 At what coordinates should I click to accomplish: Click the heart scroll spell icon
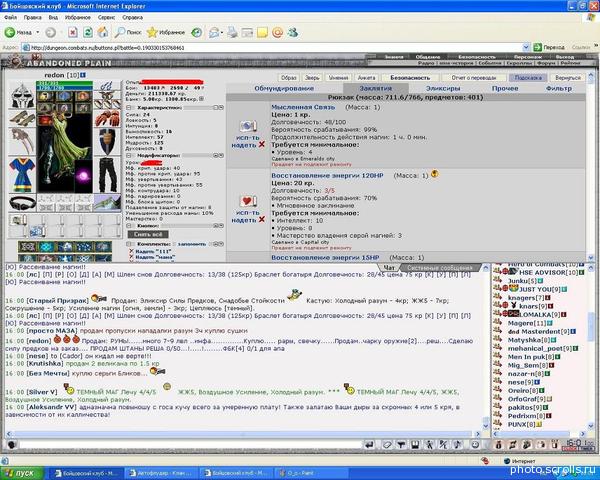tap(248, 201)
